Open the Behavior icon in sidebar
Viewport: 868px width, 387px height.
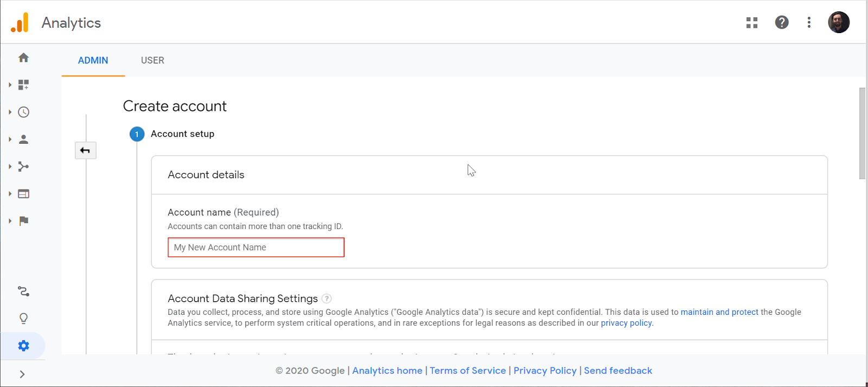pyautogui.click(x=23, y=194)
